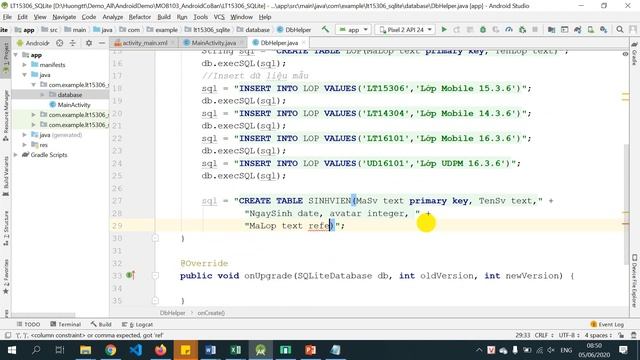
Task: Click the Select Opened File target icon
Action: (x=60, y=43)
